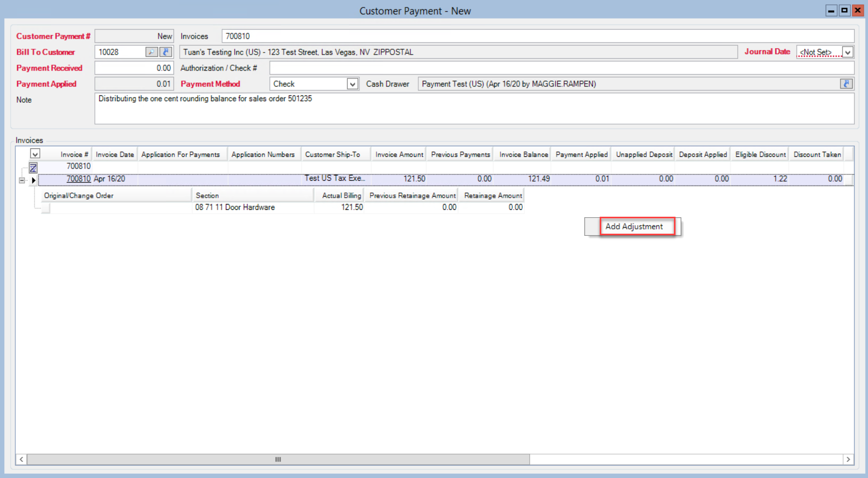Open the Journal Date dropdown arrow
Screen dimensions: 868x478
848,52
